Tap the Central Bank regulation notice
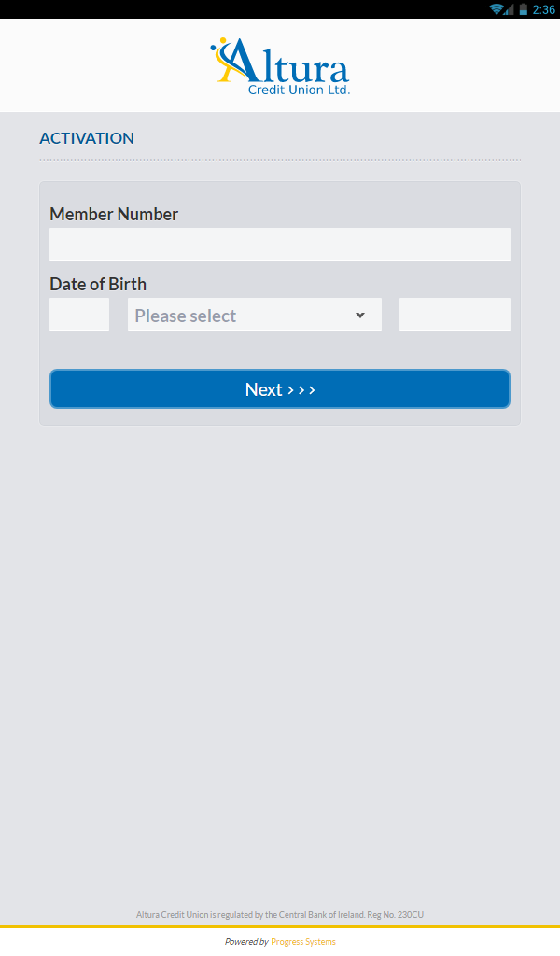This screenshot has width=560, height=956. click(280, 915)
